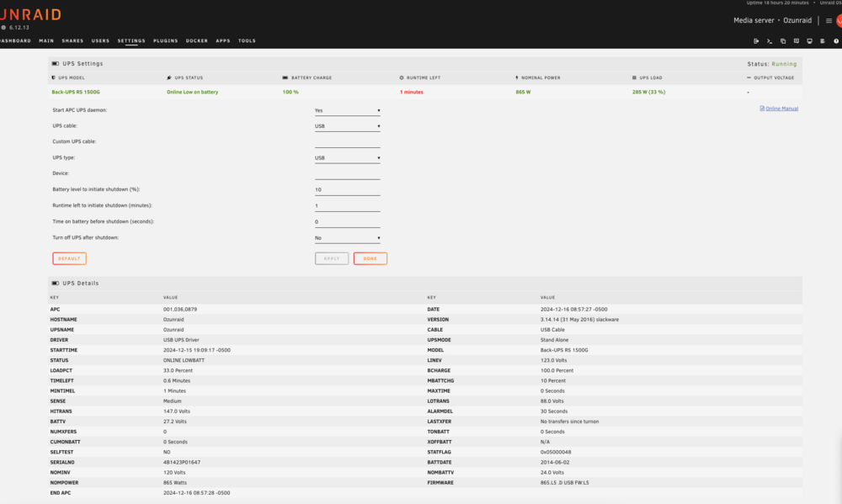Image resolution: width=842 pixels, height=504 pixels.
Task: Open the Tools menu item
Action: click(247, 40)
